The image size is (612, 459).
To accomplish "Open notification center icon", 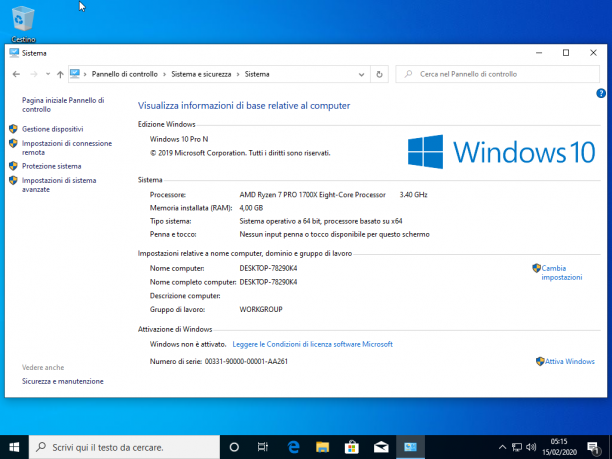I will pos(593,448).
